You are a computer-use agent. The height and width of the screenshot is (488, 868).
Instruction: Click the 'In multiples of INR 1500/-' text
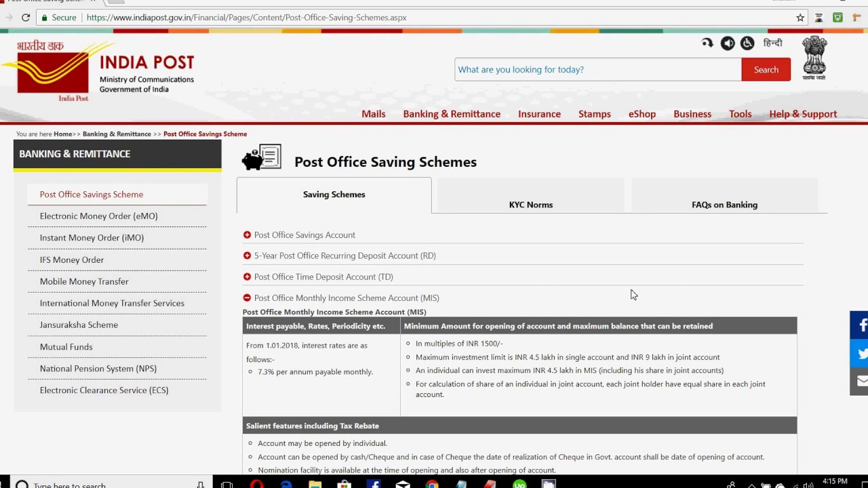tap(459, 344)
